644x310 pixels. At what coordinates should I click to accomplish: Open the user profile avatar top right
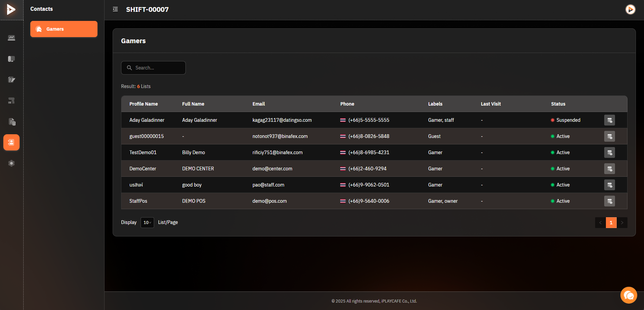[x=631, y=9]
